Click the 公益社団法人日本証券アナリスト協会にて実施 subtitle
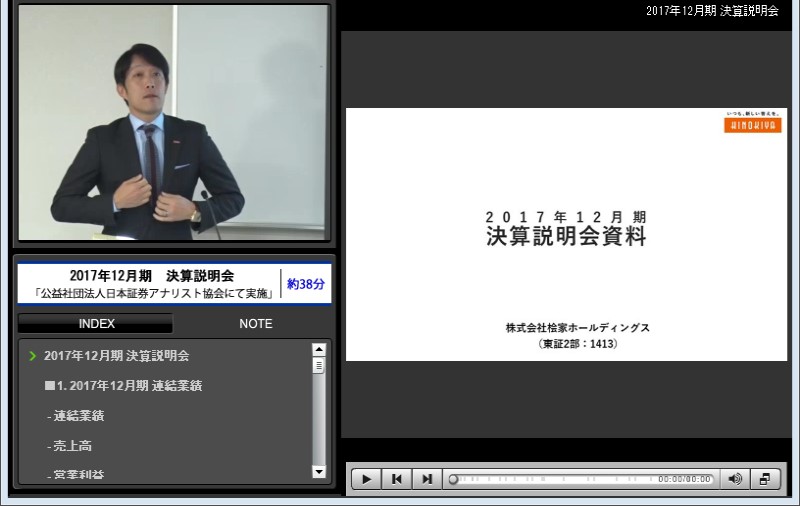This screenshot has width=800, height=506. click(x=154, y=293)
